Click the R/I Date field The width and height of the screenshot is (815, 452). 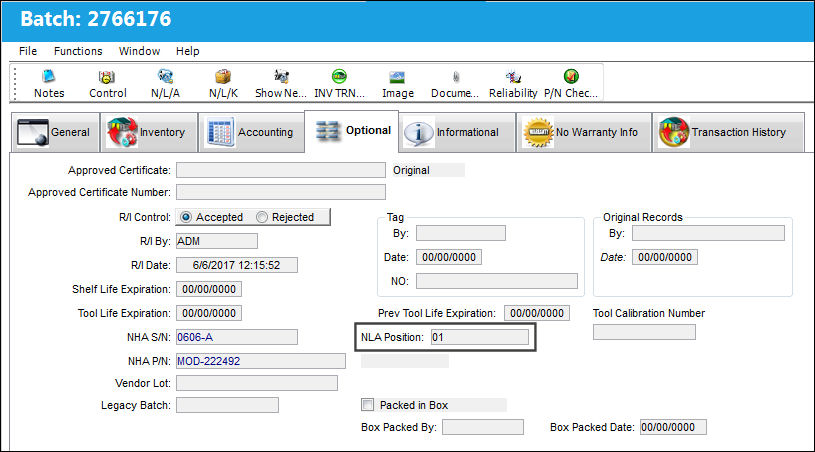coord(237,265)
